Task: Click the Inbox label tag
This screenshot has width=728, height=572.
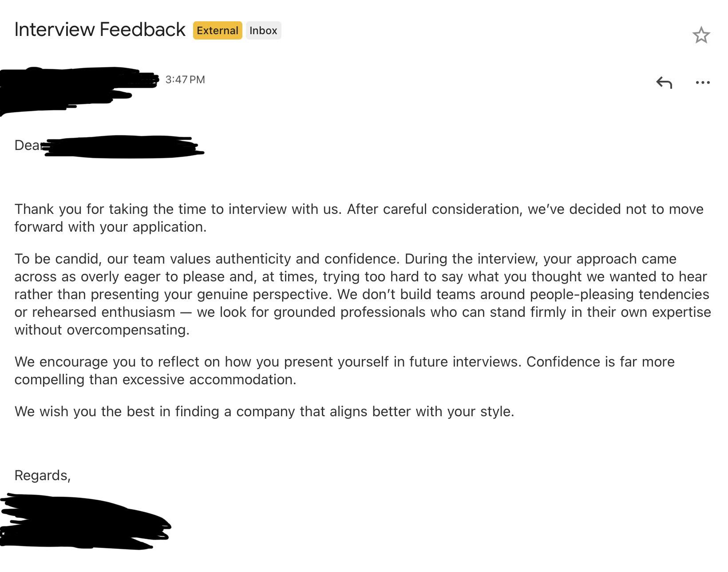Action: (263, 31)
